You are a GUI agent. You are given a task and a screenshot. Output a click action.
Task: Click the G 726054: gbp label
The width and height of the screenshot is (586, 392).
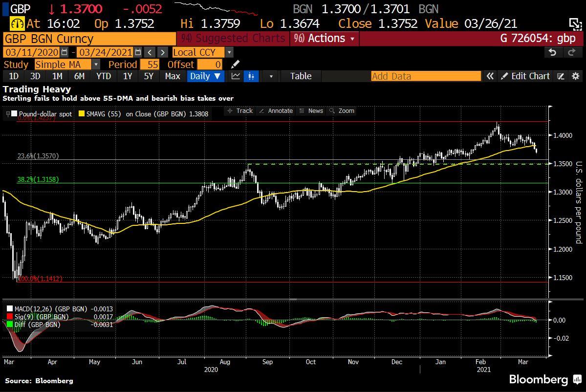pos(538,38)
